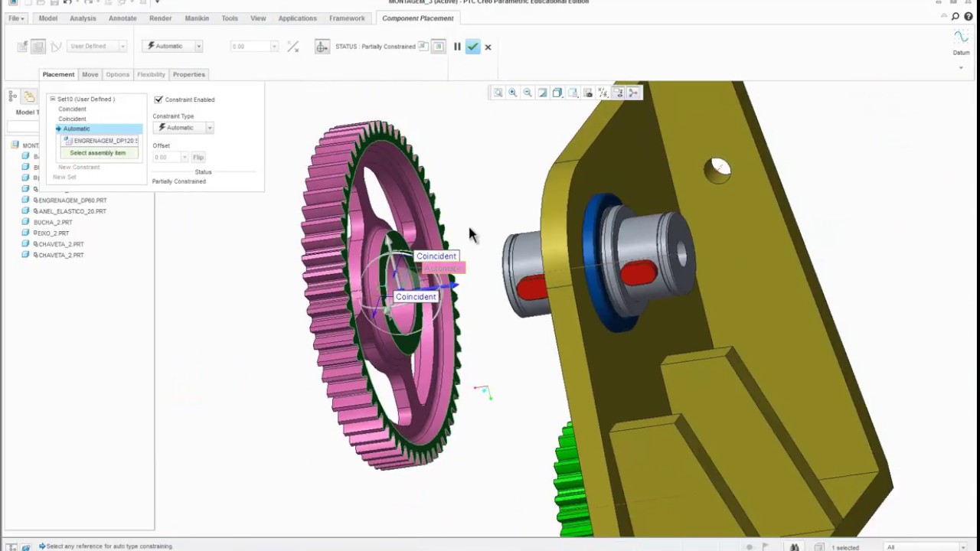Accept the component placement with the green checkmark

coord(472,47)
